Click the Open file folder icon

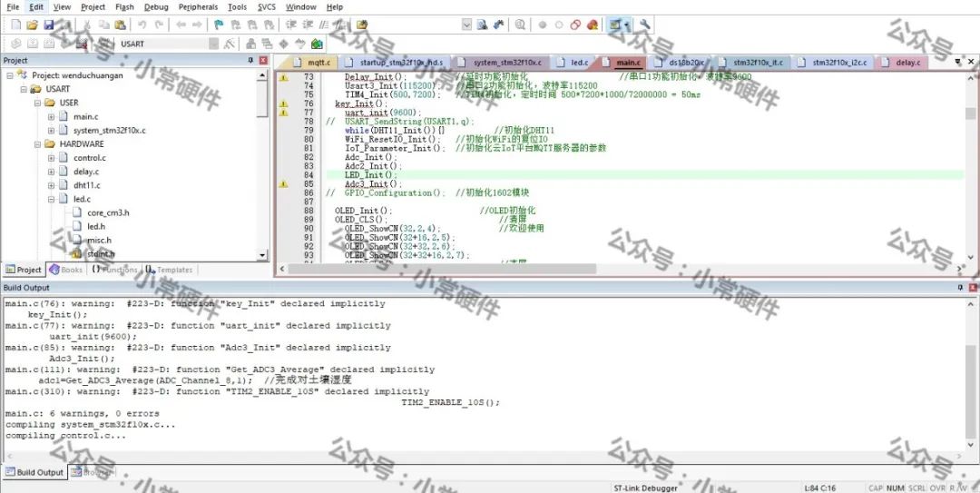coord(33,25)
